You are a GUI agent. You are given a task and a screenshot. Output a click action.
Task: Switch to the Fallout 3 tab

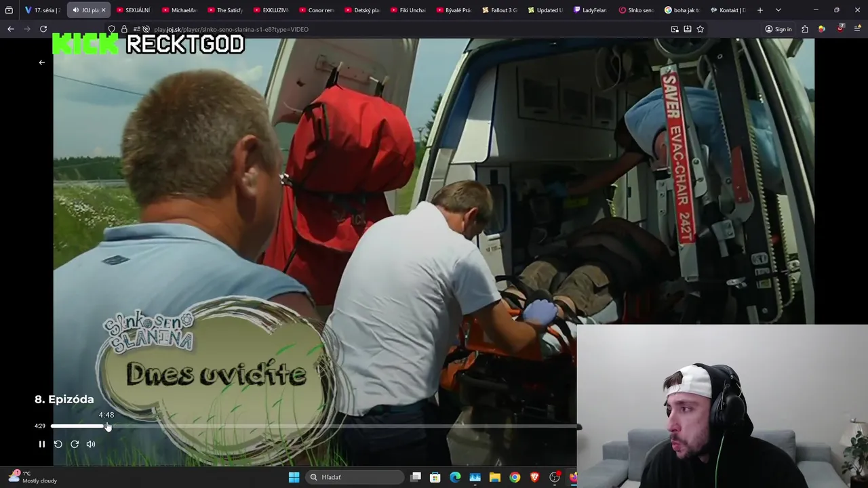click(x=499, y=10)
